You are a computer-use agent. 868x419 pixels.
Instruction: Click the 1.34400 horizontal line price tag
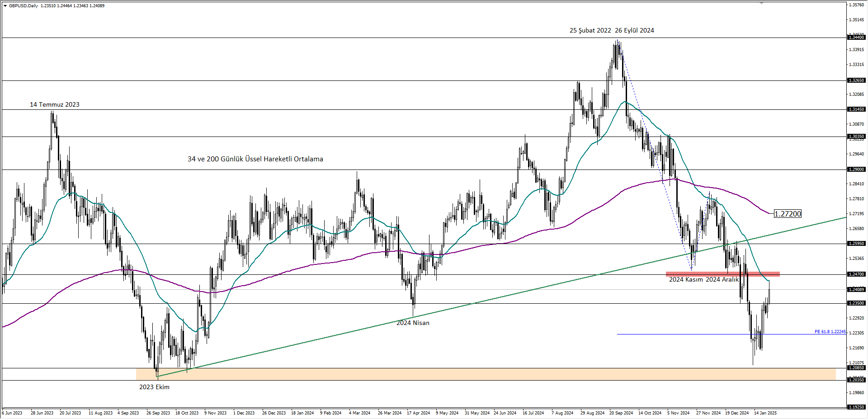point(856,38)
